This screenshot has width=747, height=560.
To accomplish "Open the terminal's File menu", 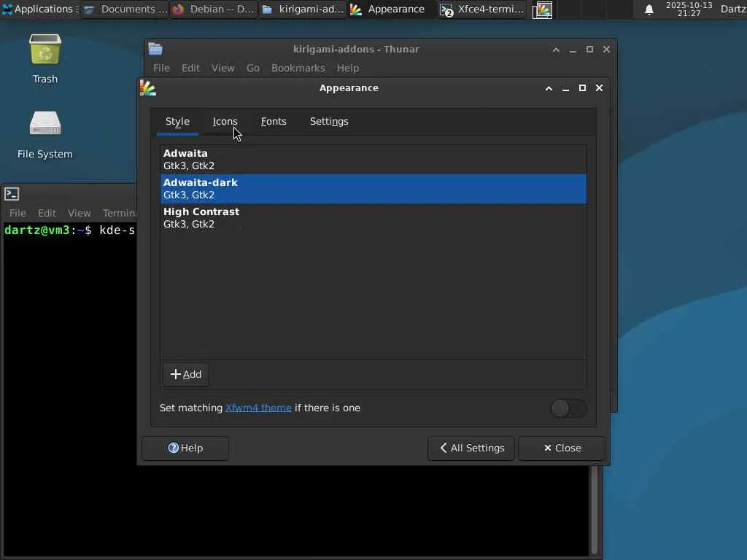I will coord(18,214).
